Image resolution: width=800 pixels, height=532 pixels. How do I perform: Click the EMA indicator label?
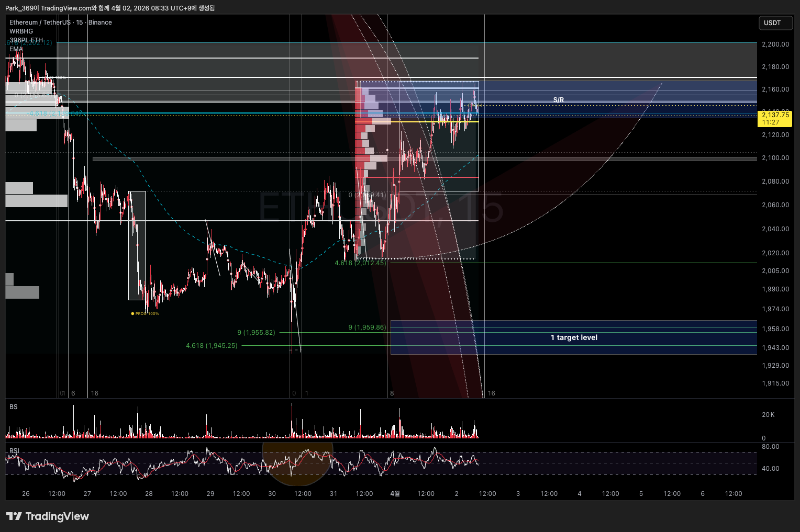tap(16, 49)
